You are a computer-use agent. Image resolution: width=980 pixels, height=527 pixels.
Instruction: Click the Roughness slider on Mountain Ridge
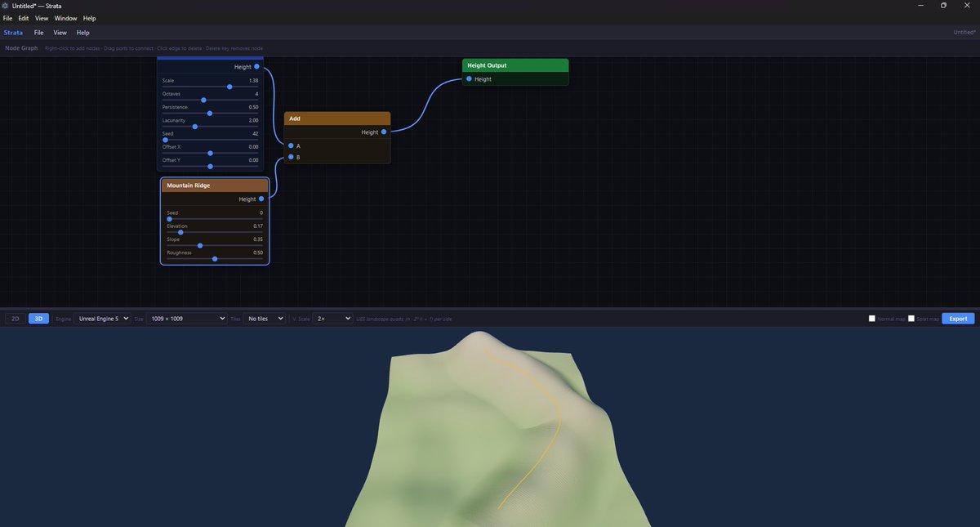[x=215, y=258]
